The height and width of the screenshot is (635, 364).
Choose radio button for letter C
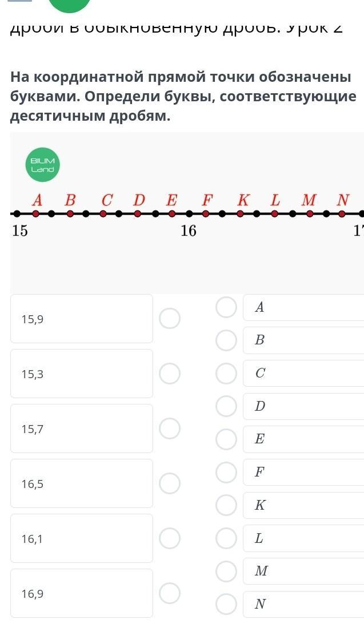[226, 373]
